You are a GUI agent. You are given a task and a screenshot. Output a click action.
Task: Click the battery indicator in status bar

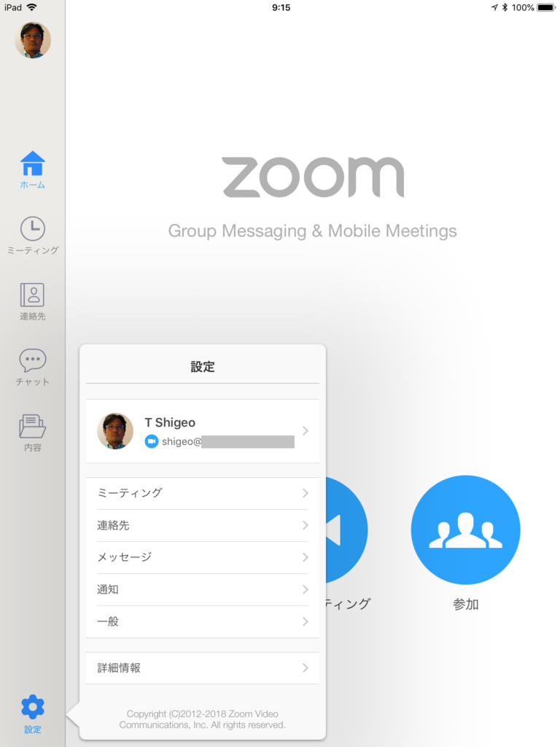[547, 7]
